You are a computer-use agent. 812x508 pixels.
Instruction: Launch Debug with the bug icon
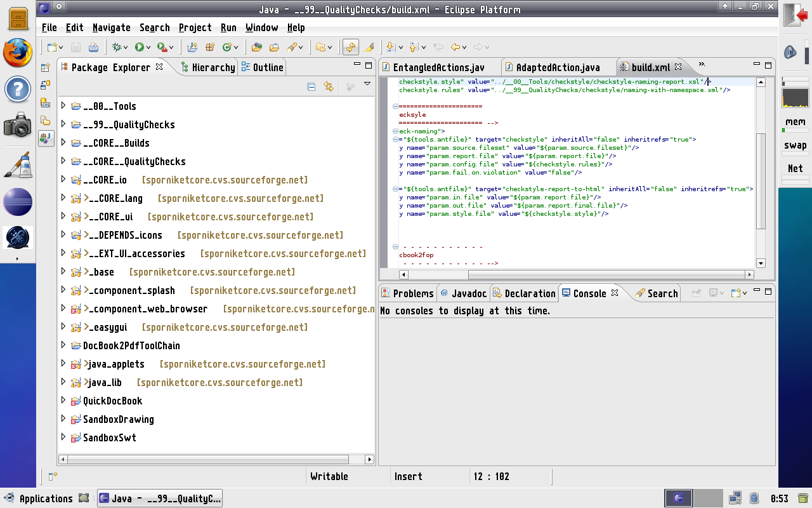116,47
